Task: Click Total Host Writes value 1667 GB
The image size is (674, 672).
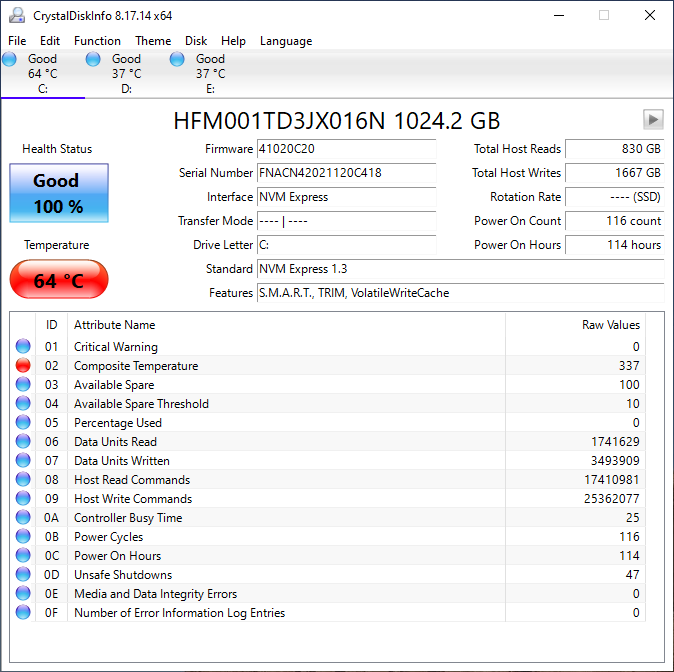Action: [x=615, y=173]
